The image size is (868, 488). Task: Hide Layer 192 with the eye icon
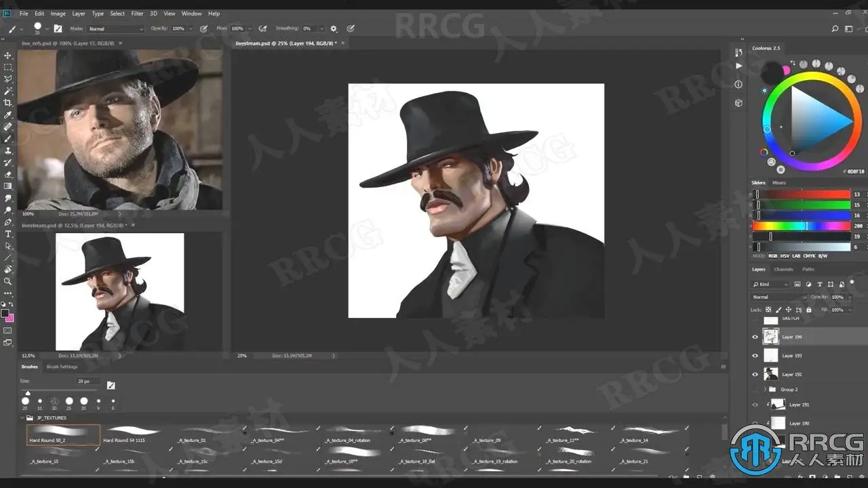pos(755,374)
